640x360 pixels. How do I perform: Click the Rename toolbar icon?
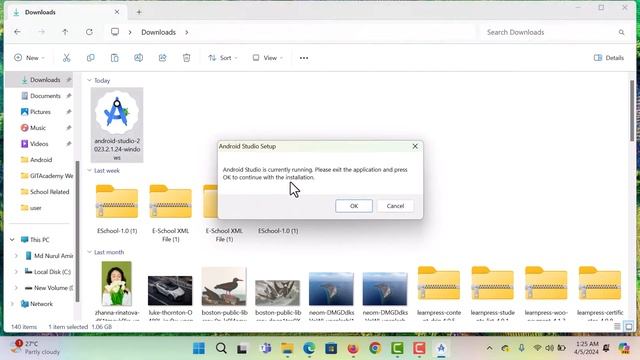(138, 58)
